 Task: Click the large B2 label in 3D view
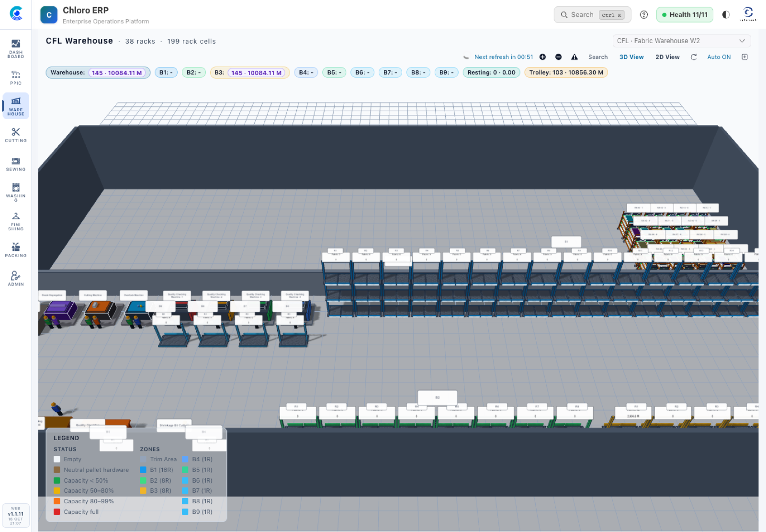[x=438, y=397]
